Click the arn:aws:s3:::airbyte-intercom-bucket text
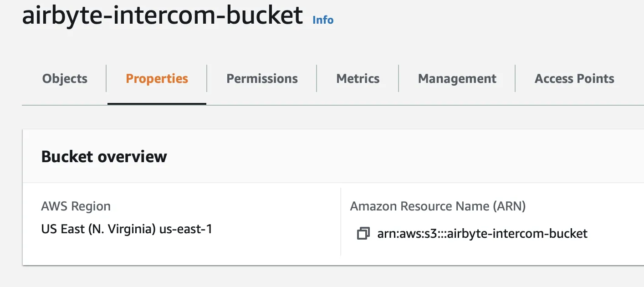Screen dimensions: 644x287 click(482, 234)
